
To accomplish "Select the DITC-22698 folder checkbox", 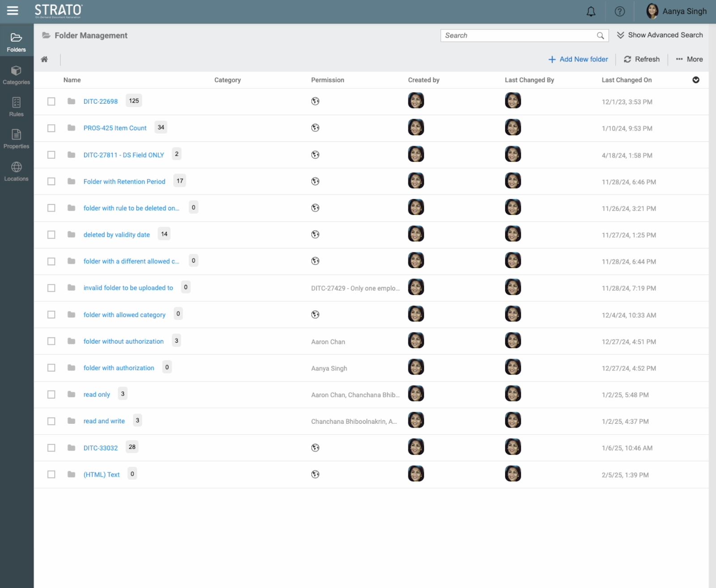I will tap(51, 102).
